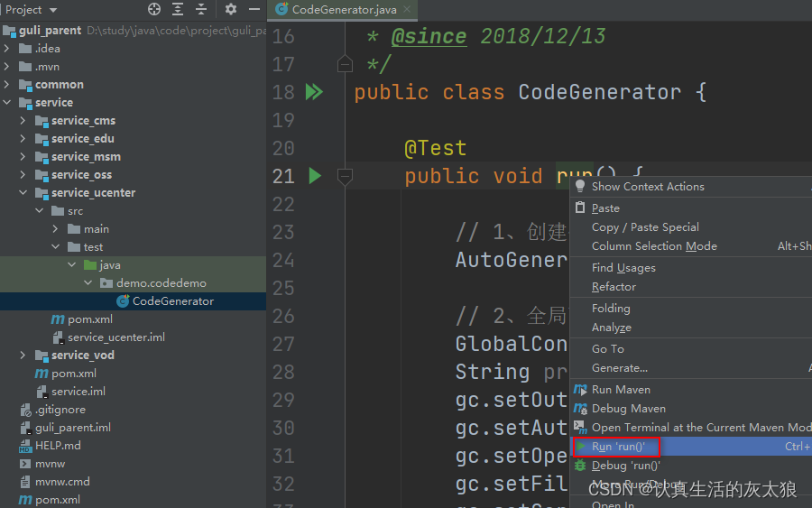Select service_ucenter.iml file
The width and height of the screenshot is (812, 508).
pyautogui.click(x=109, y=337)
